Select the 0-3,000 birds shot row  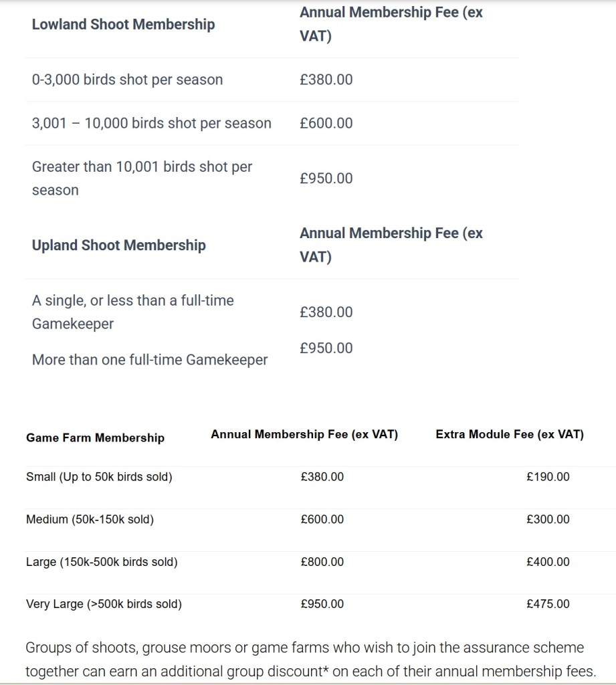[x=127, y=80]
